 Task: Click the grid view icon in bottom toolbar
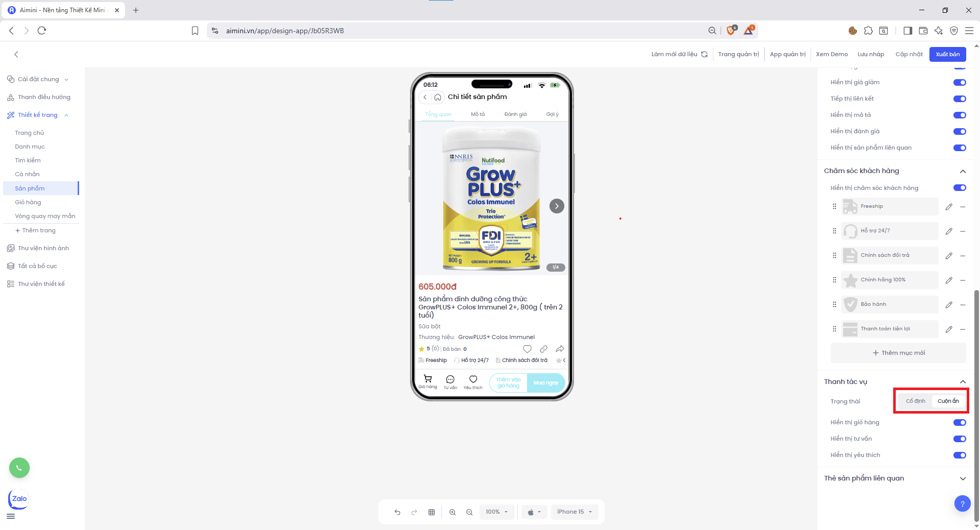tap(432, 512)
